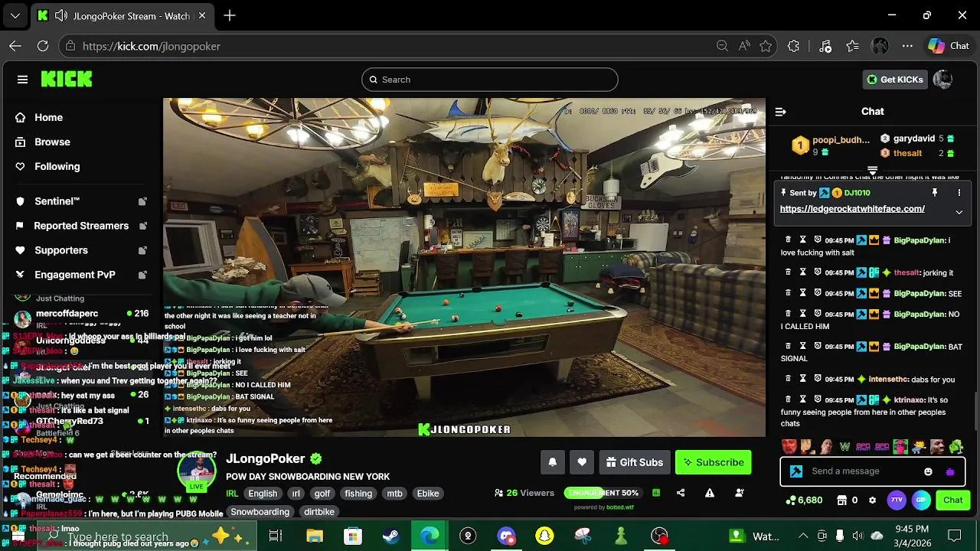
Task: Click the snowboarding category tag
Action: click(260, 512)
